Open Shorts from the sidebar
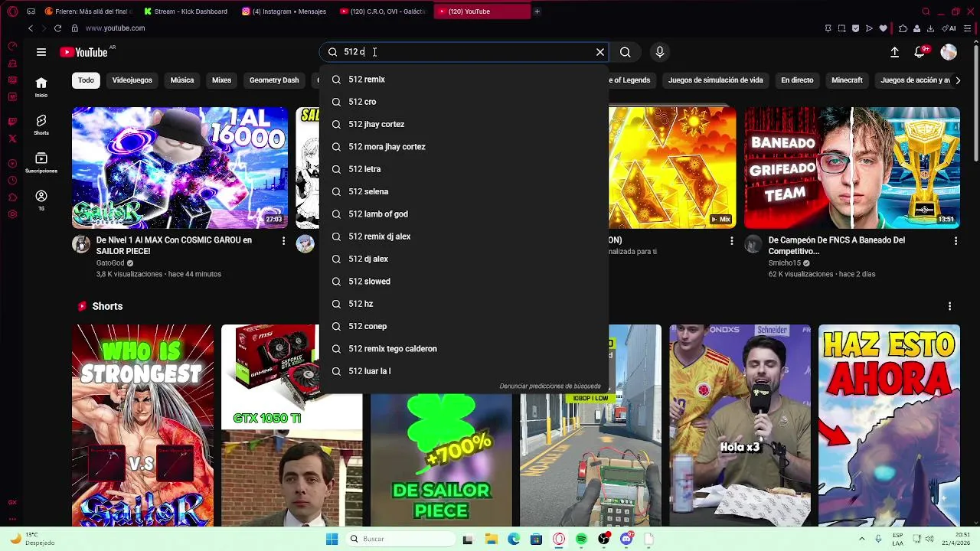The height and width of the screenshot is (551, 980). (41, 125)
